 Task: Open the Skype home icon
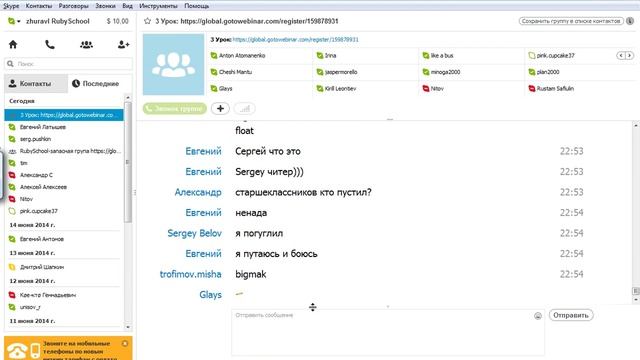click(13, 44)
